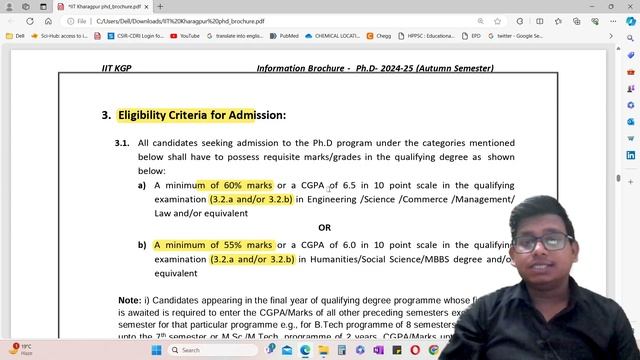This screenshot has height=360, width=640.
Task: Open the red PDF bookmark icon
Action: pos(97,36)
